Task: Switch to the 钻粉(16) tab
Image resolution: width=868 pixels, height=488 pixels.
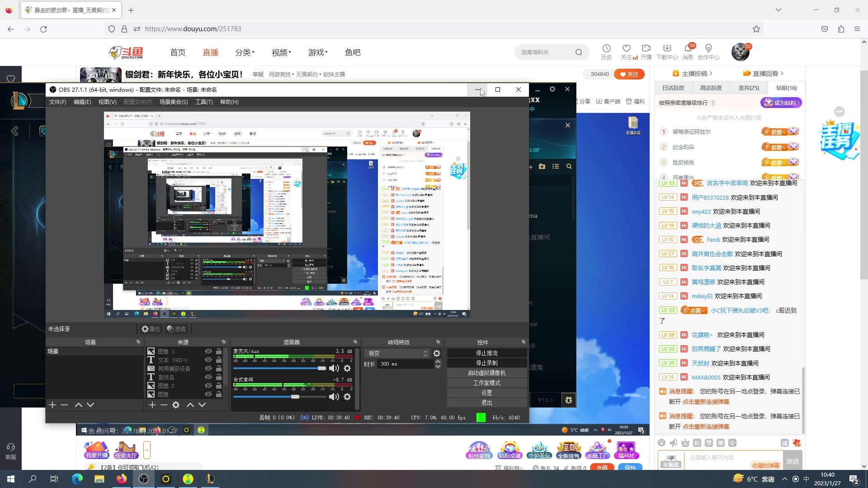Action: (x=786, y=88)
